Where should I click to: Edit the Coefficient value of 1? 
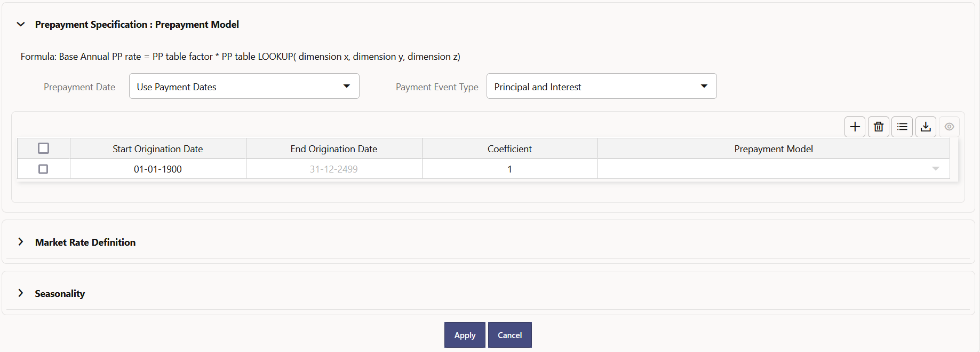tap(509, 168)
